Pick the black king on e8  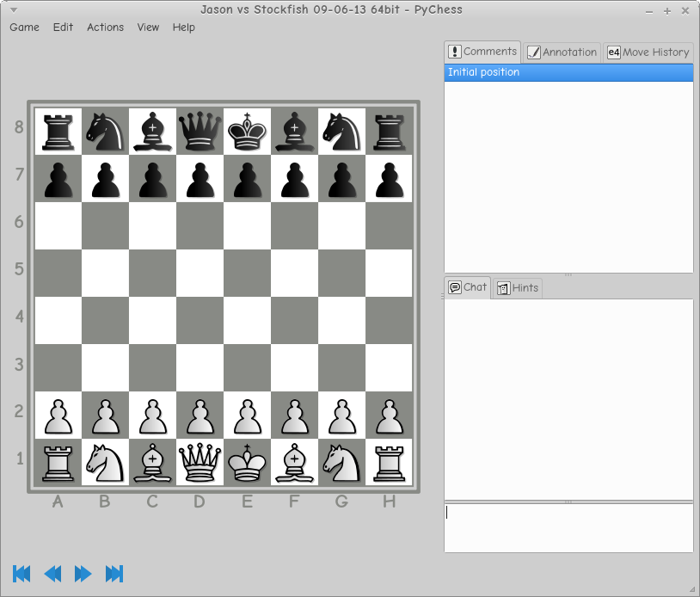pyautogui.click(x=247, y=132)
